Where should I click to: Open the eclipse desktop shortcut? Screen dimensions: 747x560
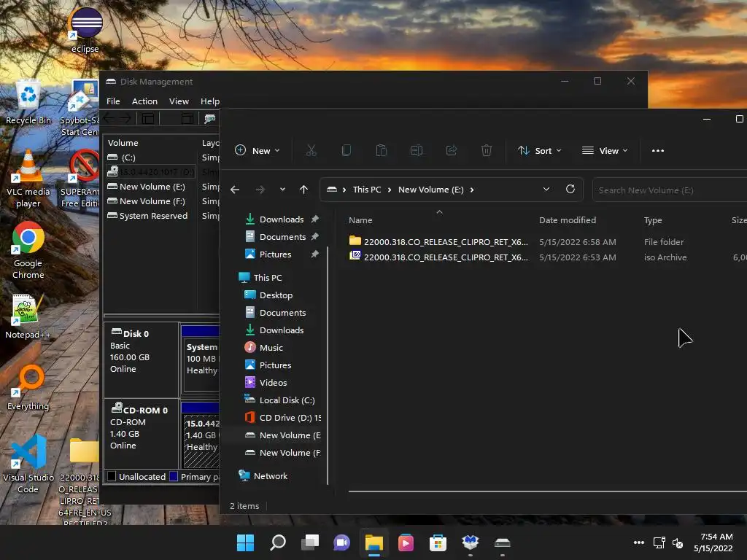(85, 29)
